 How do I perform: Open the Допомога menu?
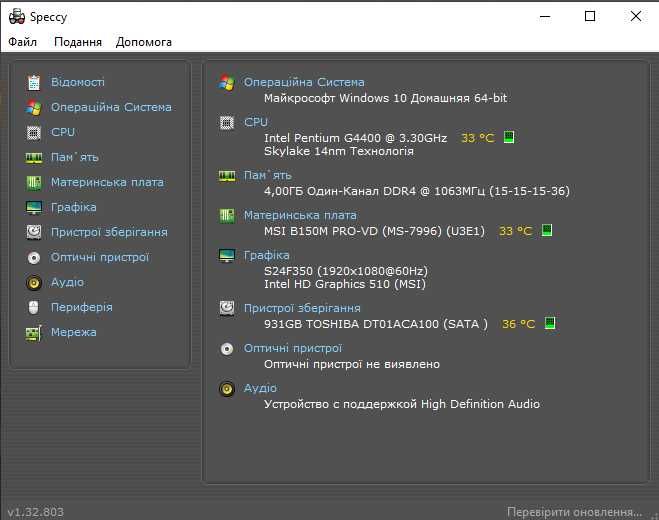144,42
